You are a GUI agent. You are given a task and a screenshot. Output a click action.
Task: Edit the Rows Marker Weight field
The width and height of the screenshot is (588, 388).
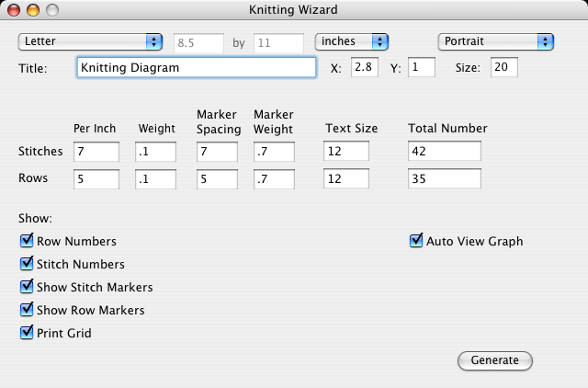[x=273, y=178]
